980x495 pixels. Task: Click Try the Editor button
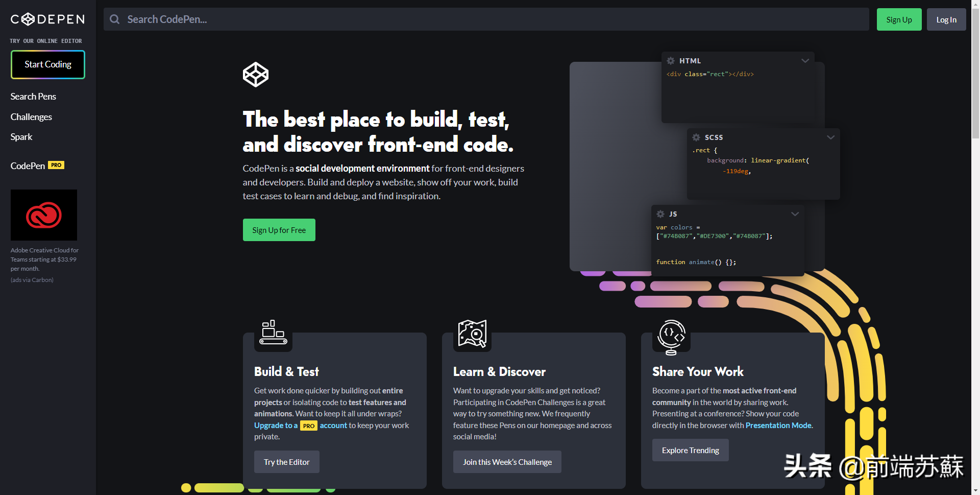pyautogui.click(x=287, y=462)
